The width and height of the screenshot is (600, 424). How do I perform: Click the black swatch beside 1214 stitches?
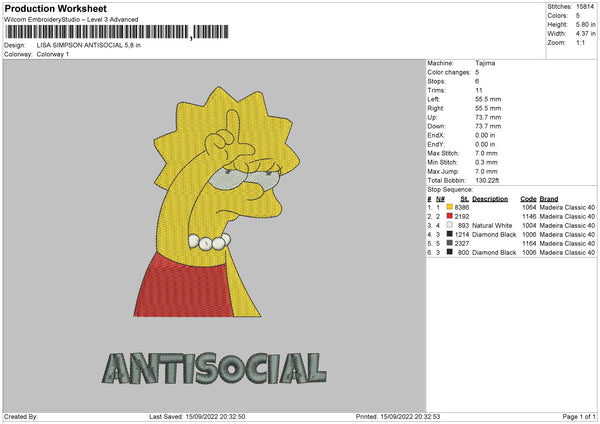click(449, 234)
